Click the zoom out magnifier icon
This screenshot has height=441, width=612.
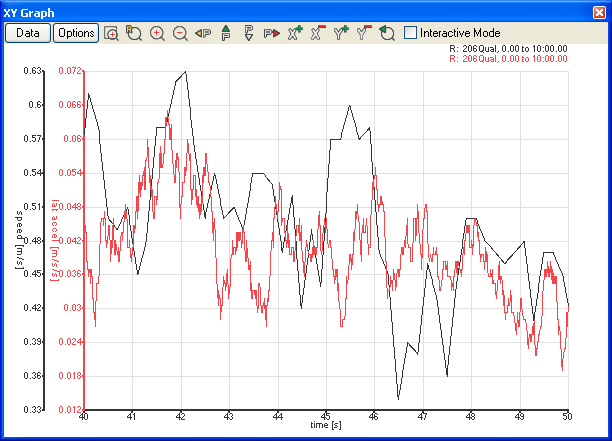180,33
